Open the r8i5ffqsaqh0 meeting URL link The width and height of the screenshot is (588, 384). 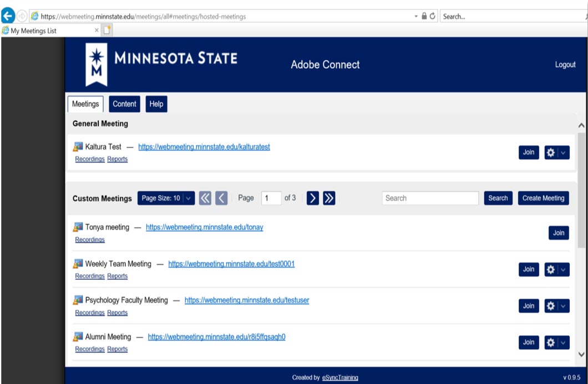tap(216, 337)
